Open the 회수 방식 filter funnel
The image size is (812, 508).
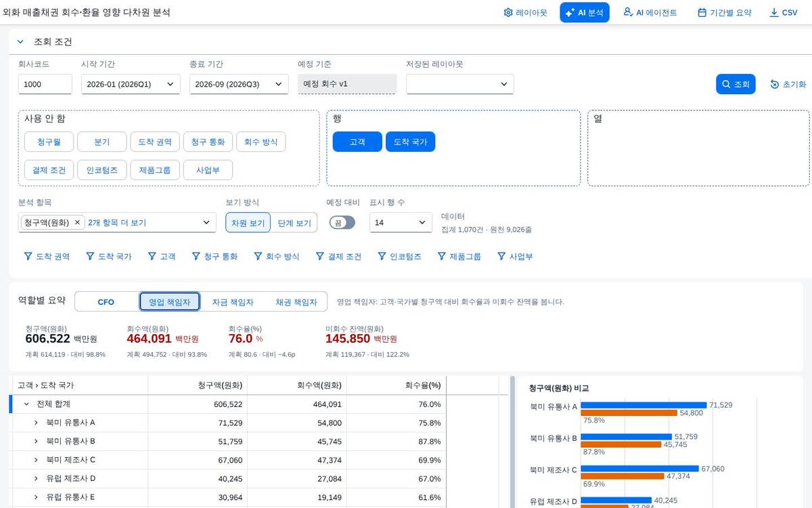tap(258, 257)
